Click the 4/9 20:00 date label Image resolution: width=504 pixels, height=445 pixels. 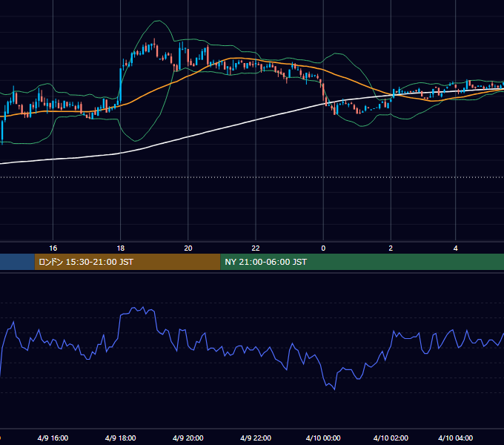click(188, 438)
